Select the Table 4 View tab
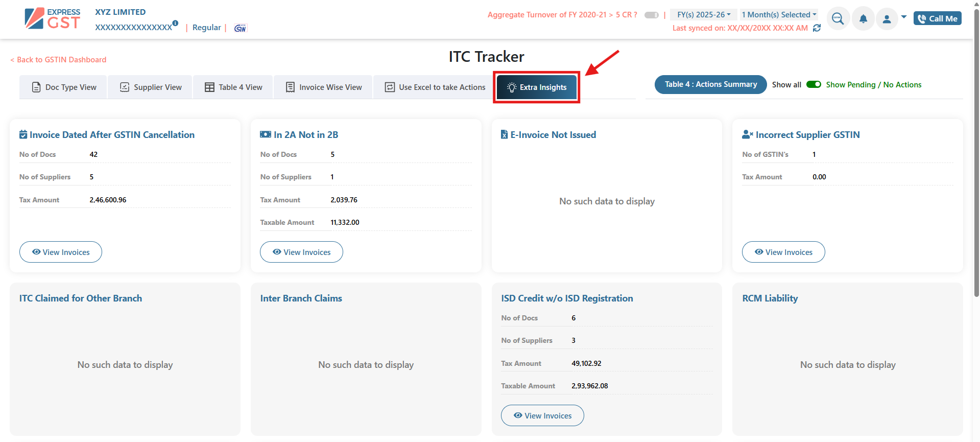The image size is (980, 442). [x=233, y=87]
